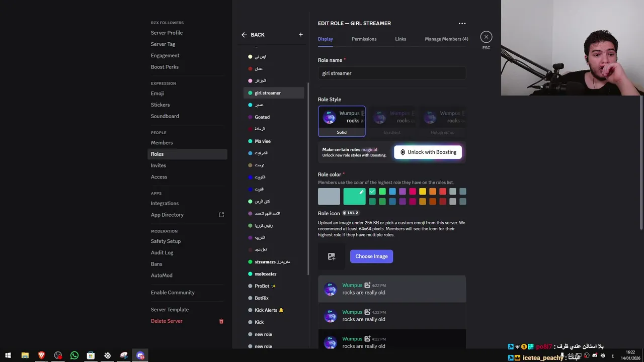Select the Solid role style
The height and width of the screenshot is (362, 644).
pos(342,121)
